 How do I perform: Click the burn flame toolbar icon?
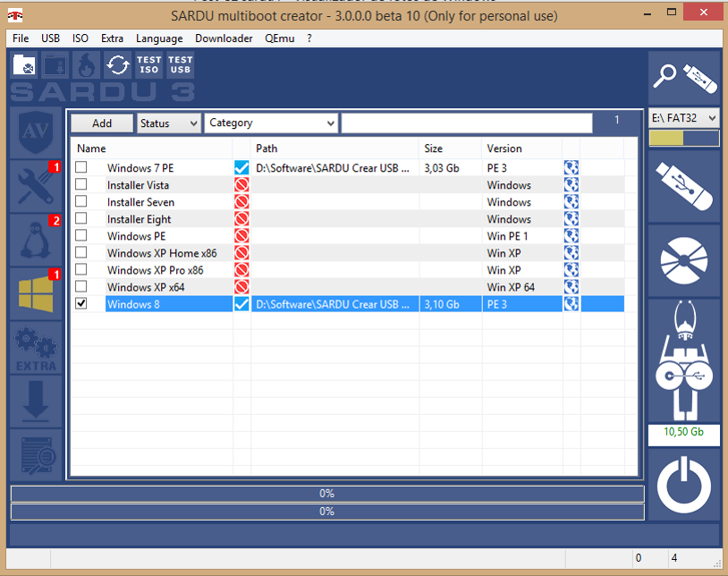(x=86, y=64)
